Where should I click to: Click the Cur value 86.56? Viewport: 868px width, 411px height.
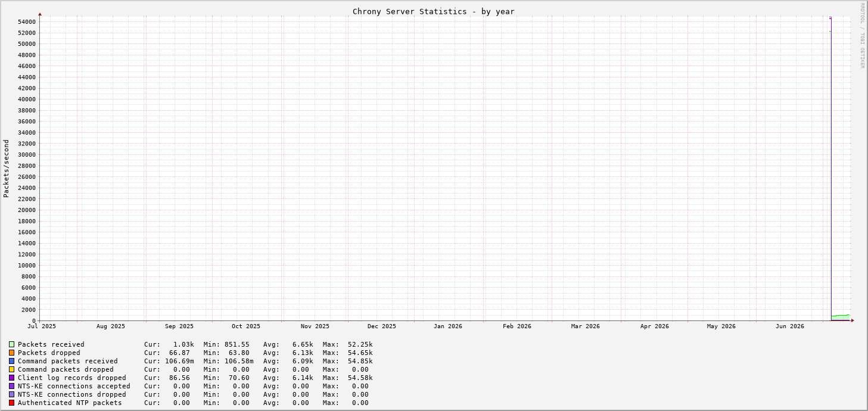[179, 378]
